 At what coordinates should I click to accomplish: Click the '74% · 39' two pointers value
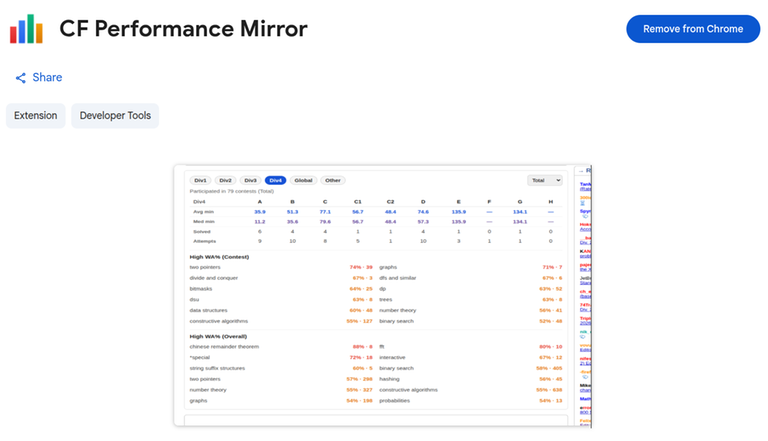click(x=361, y=267)
